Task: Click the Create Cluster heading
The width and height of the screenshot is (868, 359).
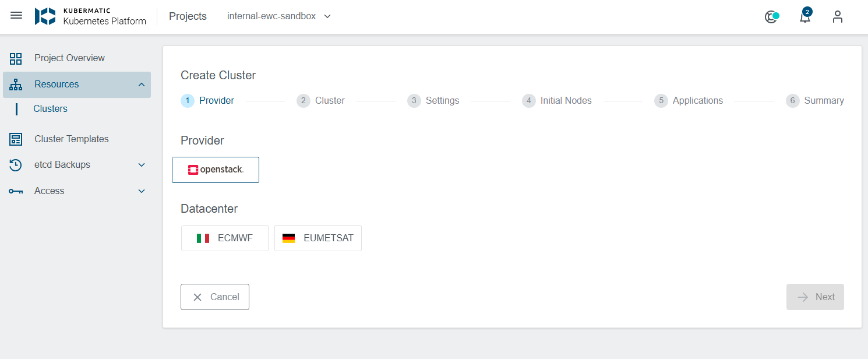Action: (218, 75)
